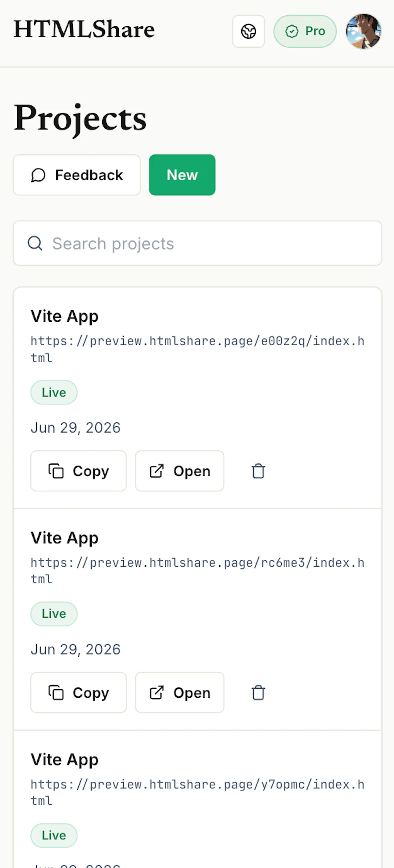The height and width of the screenshot is (868, 394).
Task: Create a New project
Action: [x=182, y=175]
